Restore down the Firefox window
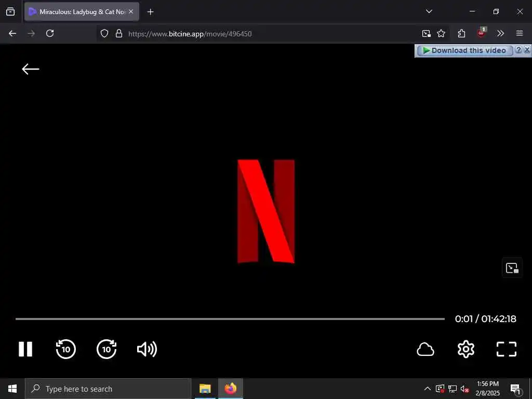The width and height of the screenshot is (532, 399). coord(496,11)
